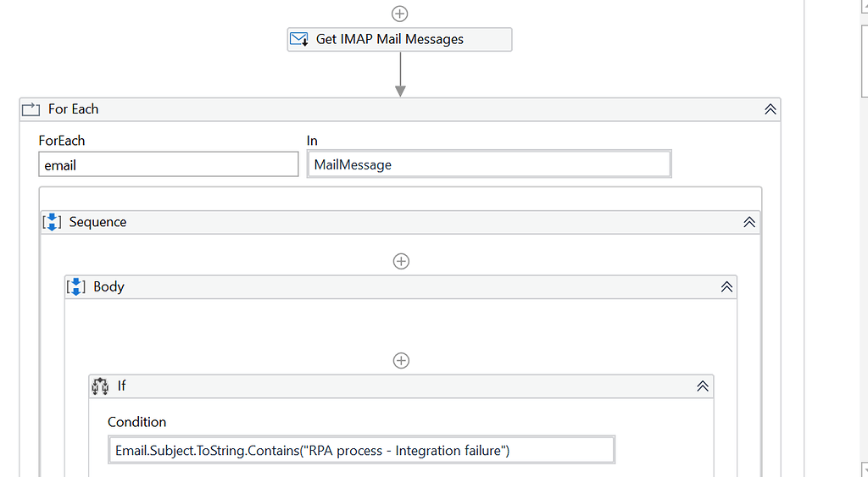Click the Body sequence icon
Screen dimensions: 868x477
click(x=75, y=286)
